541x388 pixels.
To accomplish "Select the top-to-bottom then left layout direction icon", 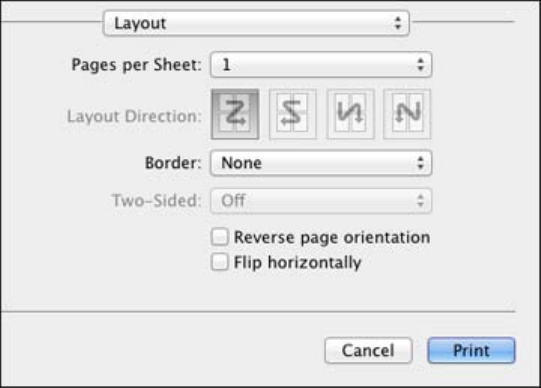I will (x=407, y=114).
